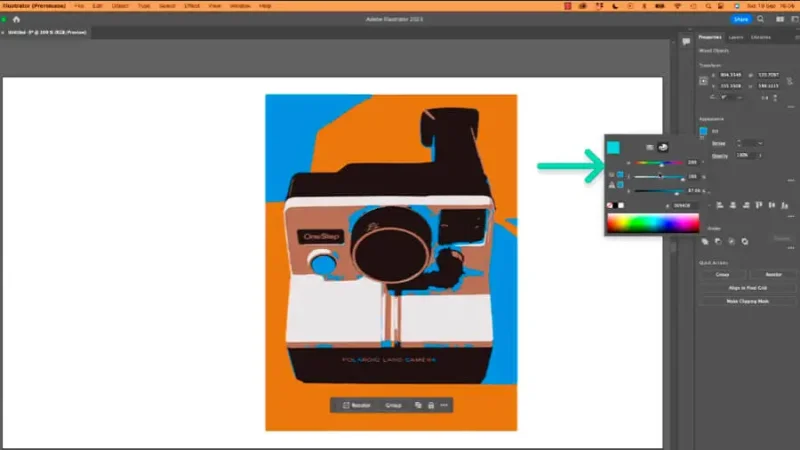
Task: Click the large cyan fill preview swatch
Action: coord(613,147)
